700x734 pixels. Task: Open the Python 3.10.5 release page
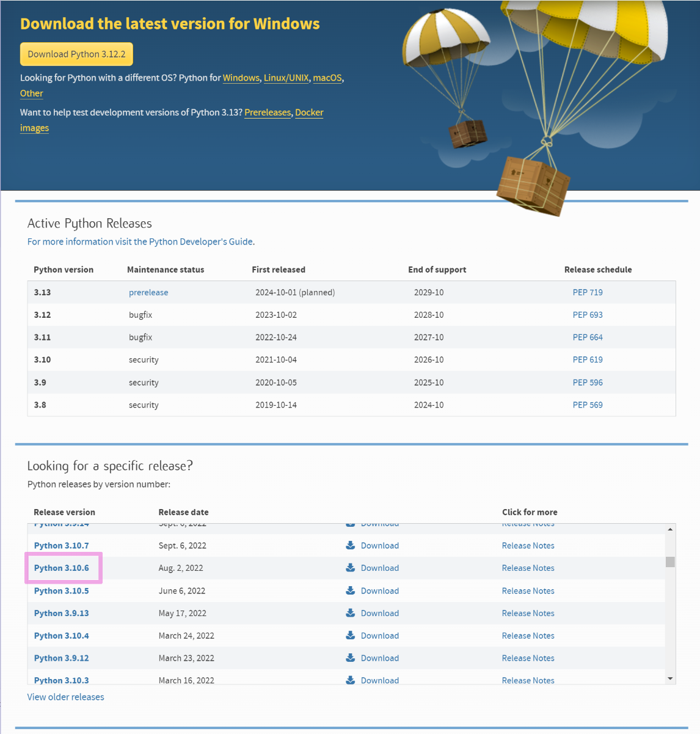(62, 590)
